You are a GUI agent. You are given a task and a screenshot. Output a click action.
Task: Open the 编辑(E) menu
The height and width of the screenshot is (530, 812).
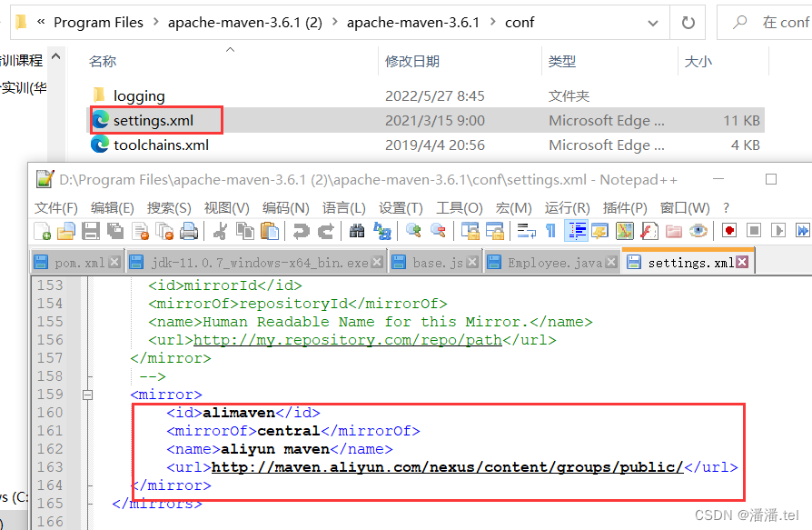tap(113, 208)
